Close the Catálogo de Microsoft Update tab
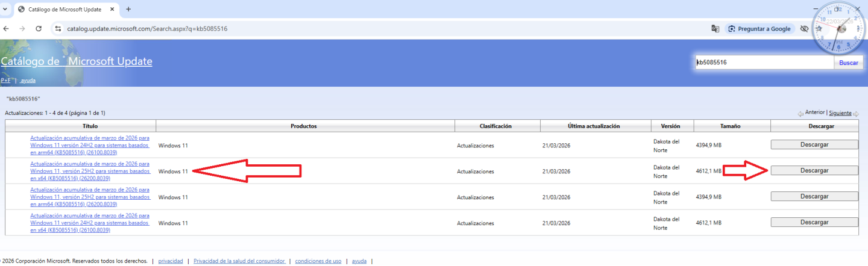 (x=113, y=10)
